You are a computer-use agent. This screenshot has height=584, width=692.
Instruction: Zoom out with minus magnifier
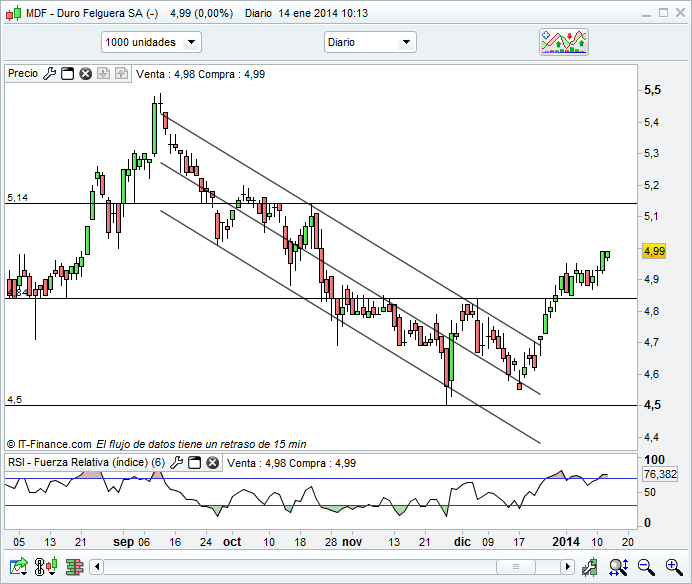pos(646,567)
